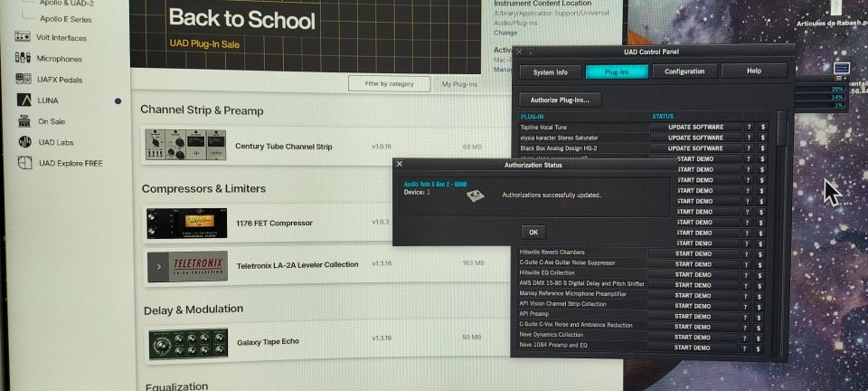The width and height of the screenshot is (868, 391).
Task: Click the STATUS column header
Action: pyautogui.click(x=663, y=117)
